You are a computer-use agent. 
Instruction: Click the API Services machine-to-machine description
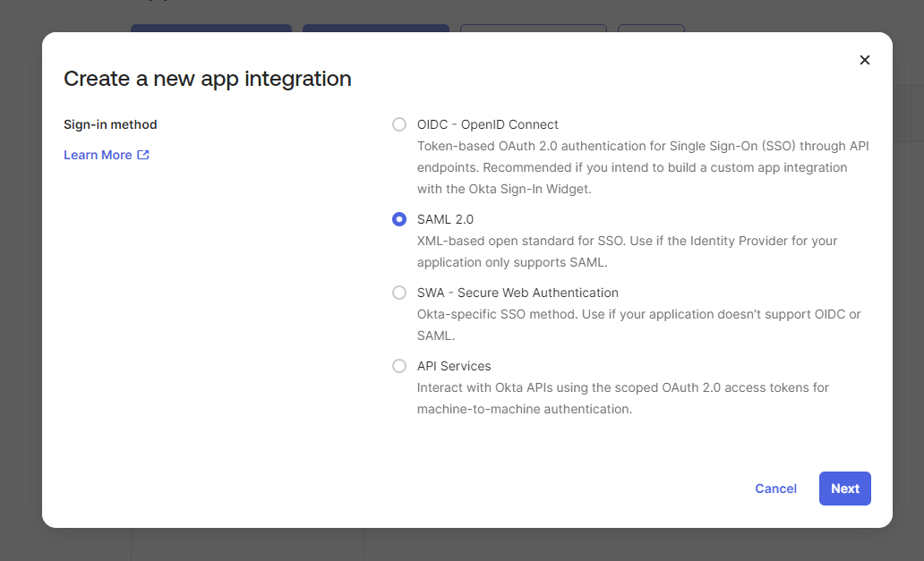pos(622,398)
